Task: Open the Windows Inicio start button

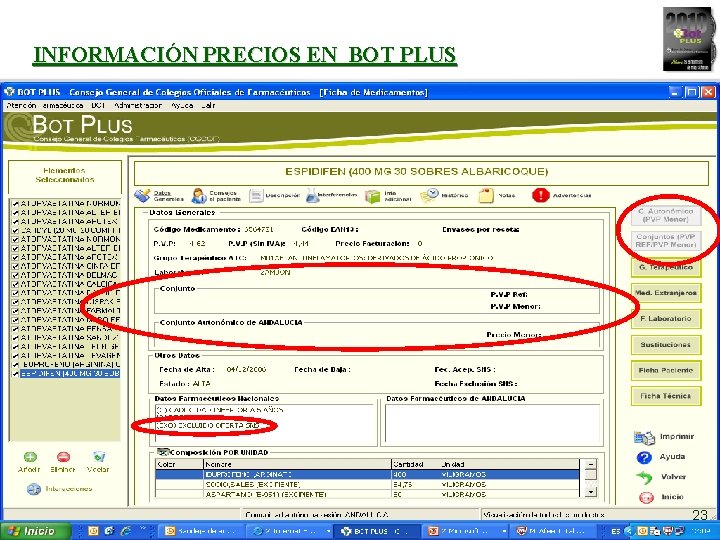Action: [36, 531]
